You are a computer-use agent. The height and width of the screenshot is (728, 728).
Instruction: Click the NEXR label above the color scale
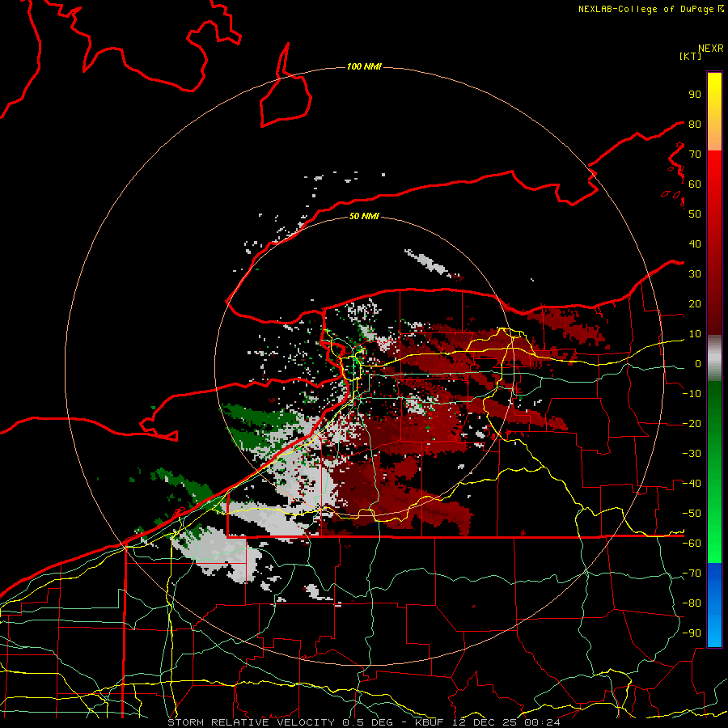coord(710,49)
